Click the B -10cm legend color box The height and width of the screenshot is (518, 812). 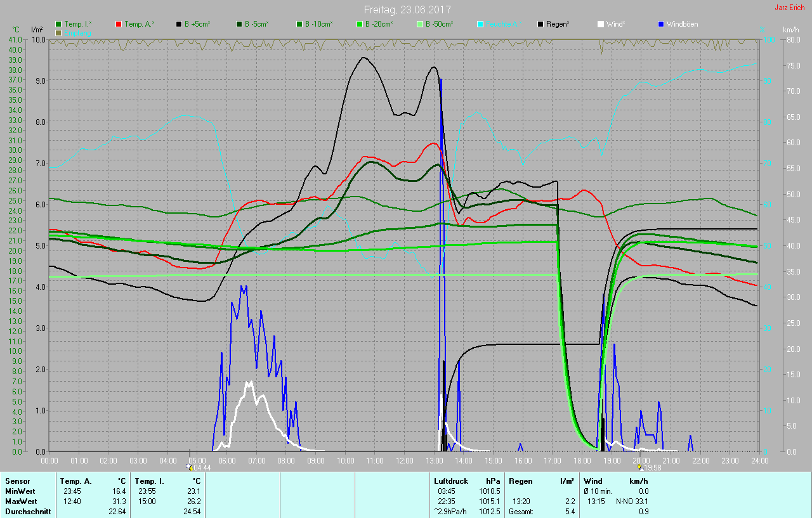coord(299,24)
